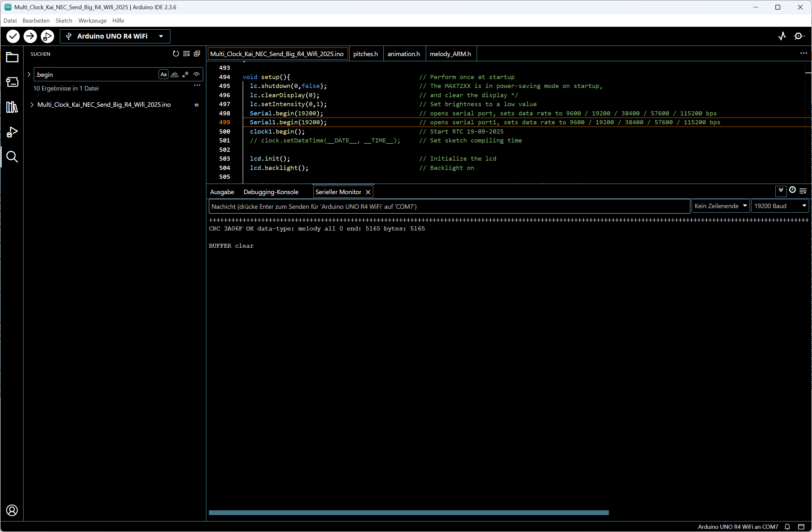Click the serial monitor horizontal scrollbar

[x=408, y=513]
